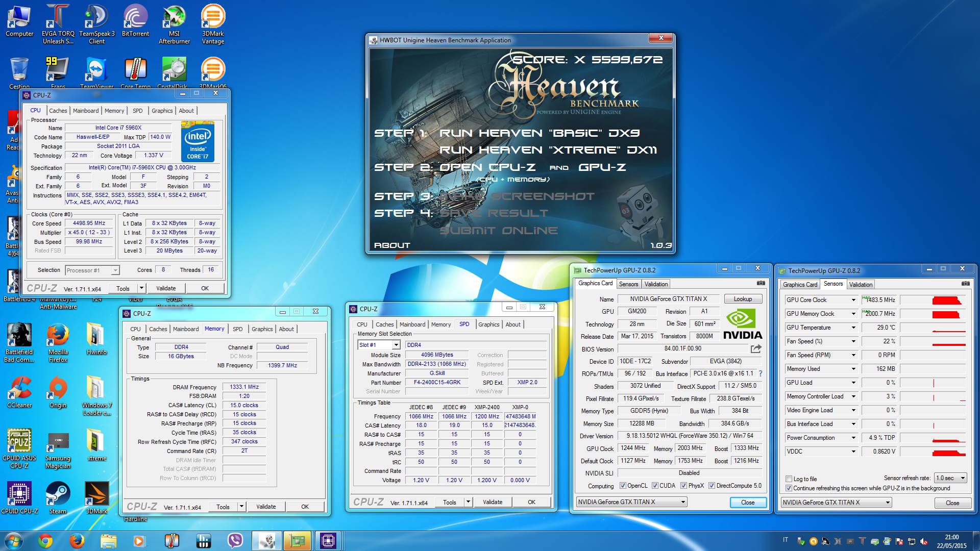The image size is (980, 551).
Task: Open the Tools dropdown arrow in CPU-Z CPU window
Action: [x=141, y=288]
